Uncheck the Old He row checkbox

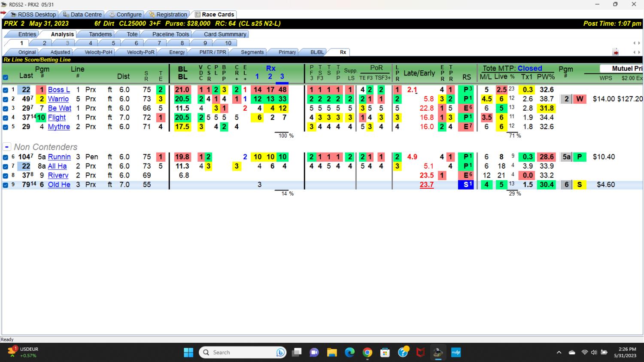(x=6, y=185)
